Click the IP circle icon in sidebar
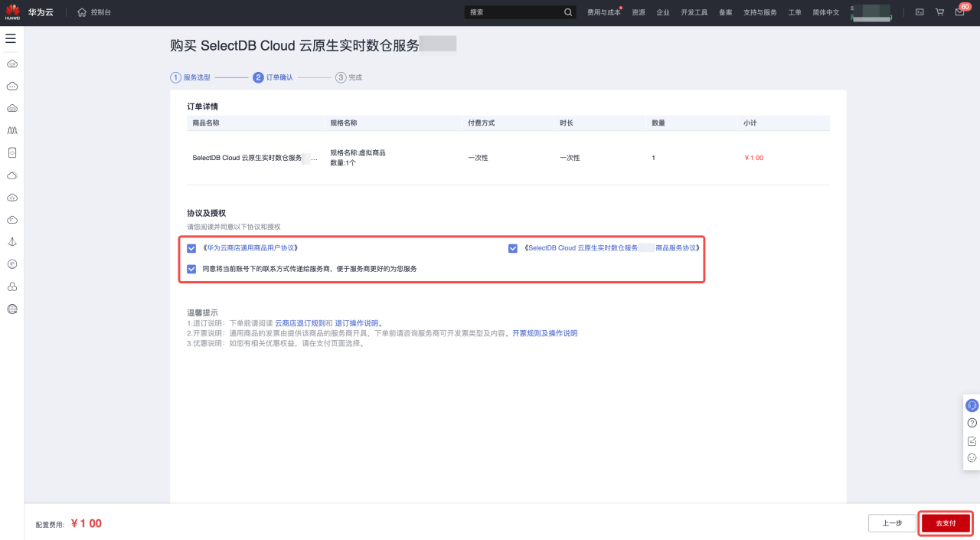Viewport: 980px width, 540px height. point(12,264)
